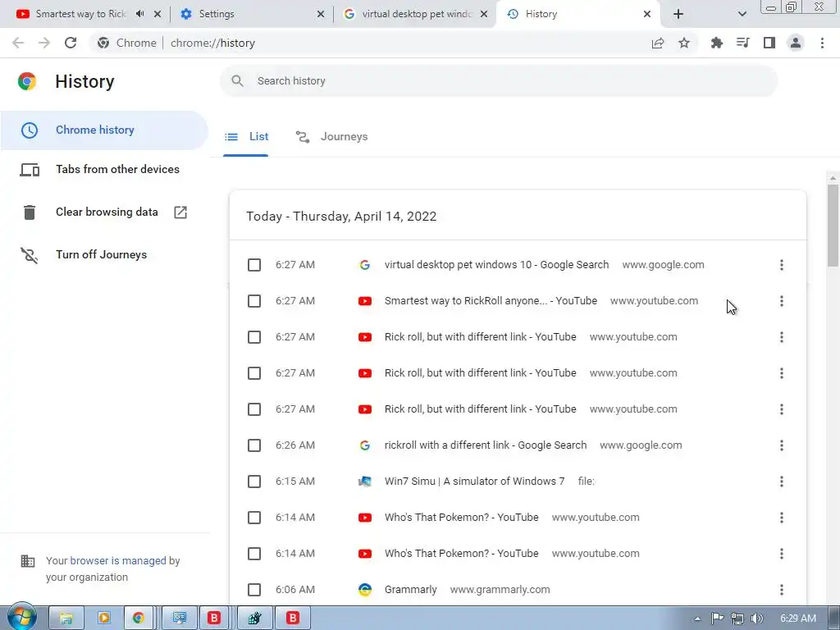Viewport: 840px width, 630px height.
Task: Select the List tab
Action: pyautogui.click(x=246, y=137)
